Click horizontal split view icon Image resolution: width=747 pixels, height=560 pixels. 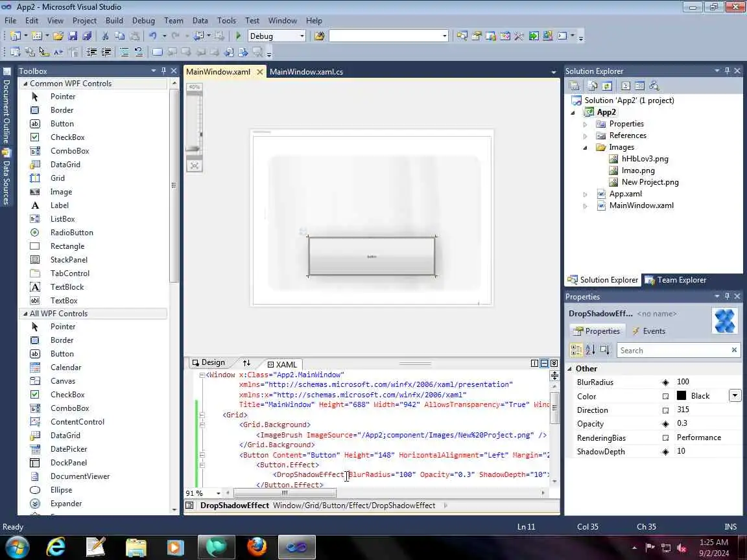(x=544, y=364)
